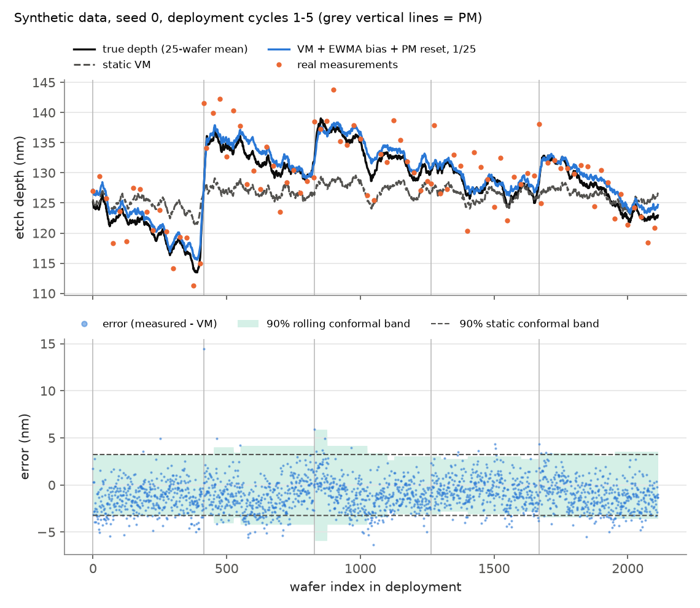Viewport: 700px width, 608px height.
Task: Click the 135 tick label on etch depth axis
Action: [x=44, y=143]
